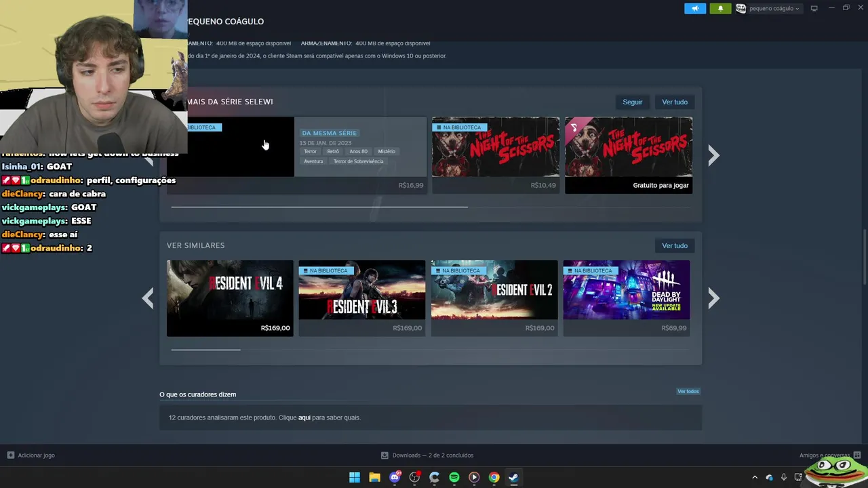Click the microphone tray icon
The image size is (868, 488).
click(x=784, y=477)
